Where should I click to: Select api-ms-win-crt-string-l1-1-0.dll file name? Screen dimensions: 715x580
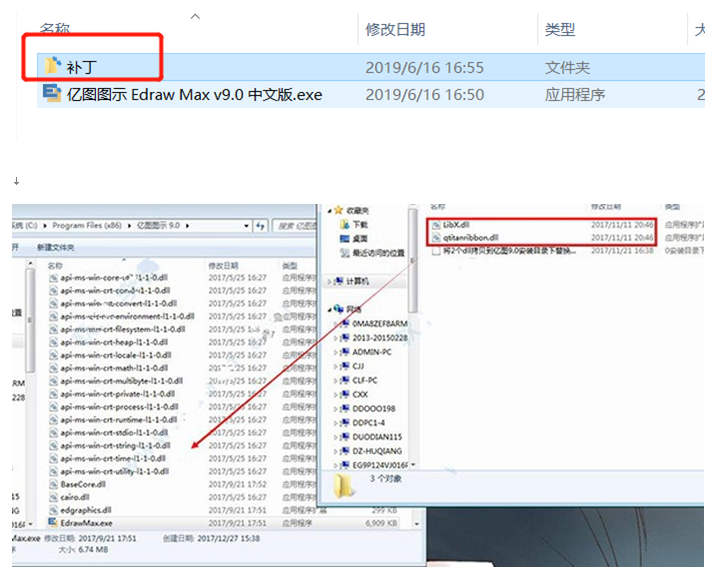tap(115, 445)
